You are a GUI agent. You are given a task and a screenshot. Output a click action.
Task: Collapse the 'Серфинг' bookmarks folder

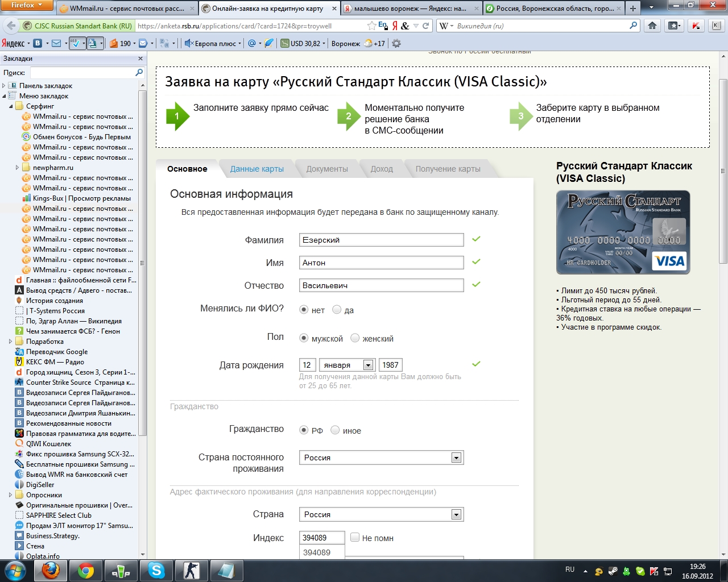pyautogui.click(x=11, y=106)
